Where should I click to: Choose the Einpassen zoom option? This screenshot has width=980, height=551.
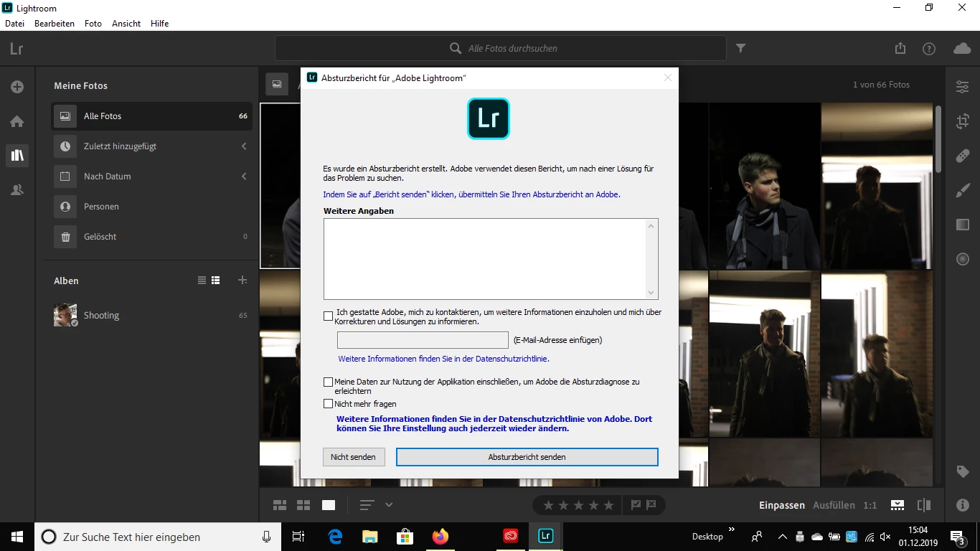782,505
